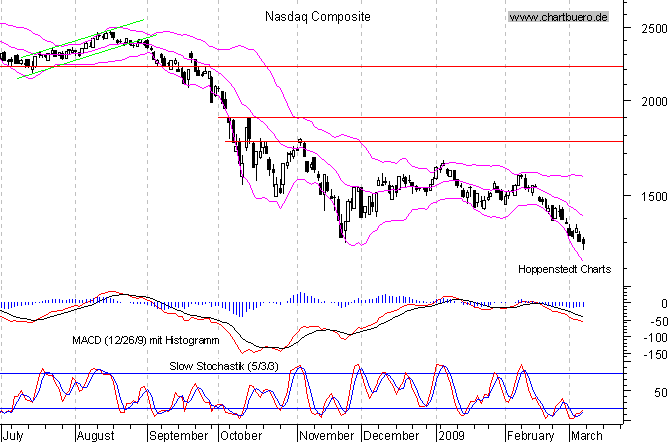The height and width of the screenshot is (442, 671).
Task: Click the September label on the time axis
Action: tap(180, 436)
